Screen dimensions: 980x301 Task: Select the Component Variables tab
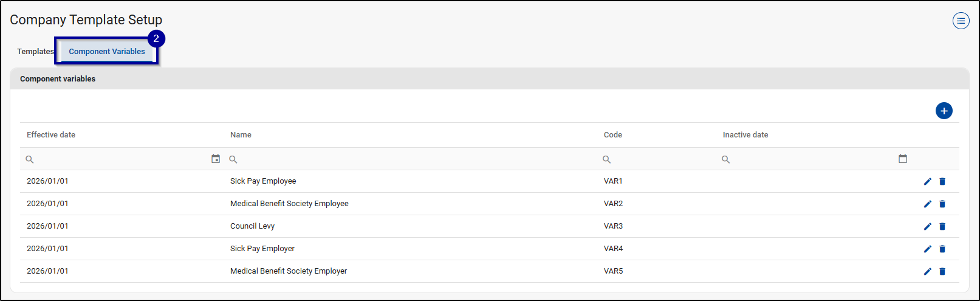point(107,52)
